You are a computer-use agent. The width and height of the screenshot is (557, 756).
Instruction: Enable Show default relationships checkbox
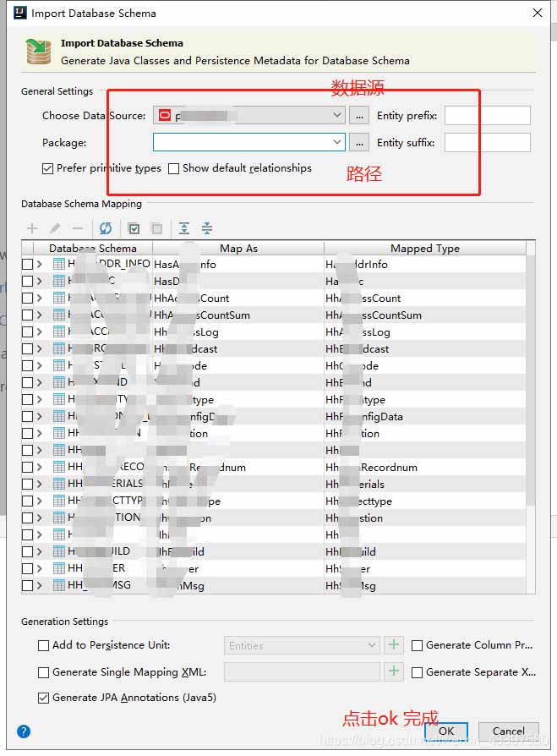(173, 169)
